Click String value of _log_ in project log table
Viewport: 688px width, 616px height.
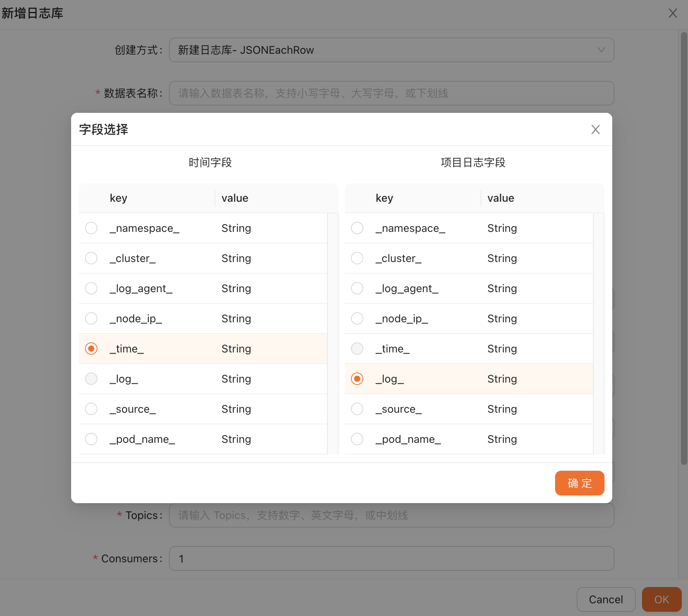click(502, 379)
